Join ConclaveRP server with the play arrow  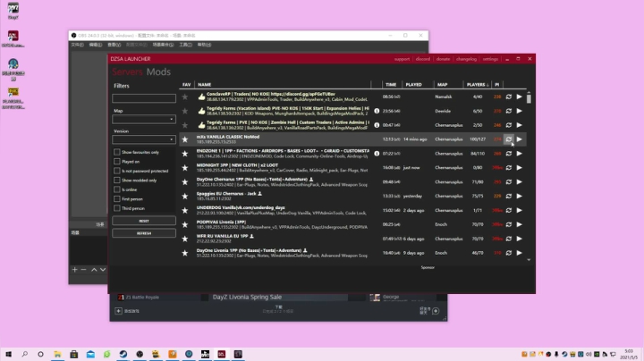(520, 97)
